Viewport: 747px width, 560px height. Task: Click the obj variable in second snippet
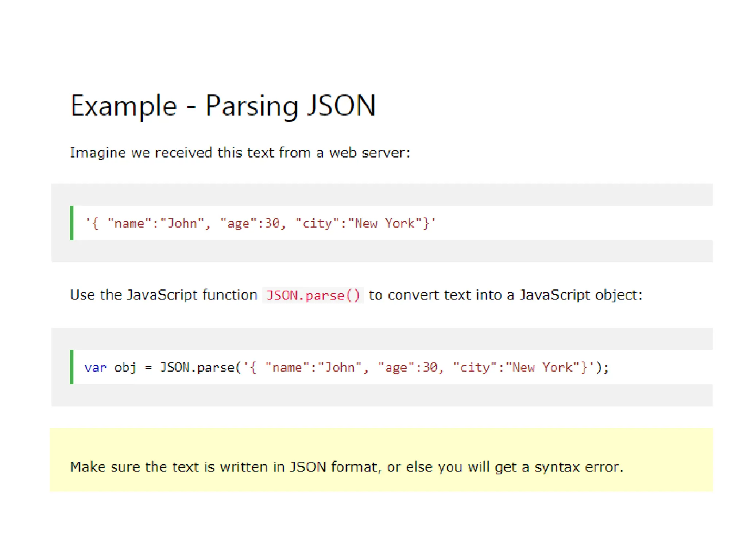click(x=125, y=367)
